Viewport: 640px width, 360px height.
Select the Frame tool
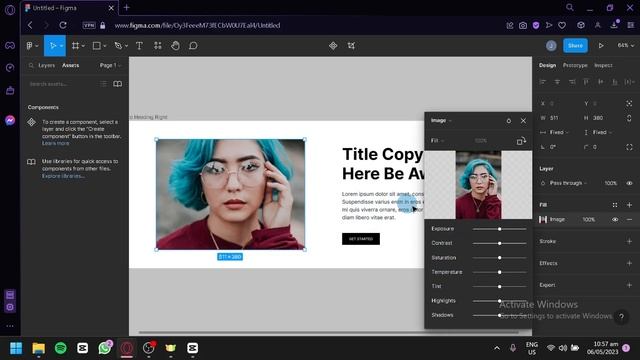pyautogui.click(x=76, y=46)
